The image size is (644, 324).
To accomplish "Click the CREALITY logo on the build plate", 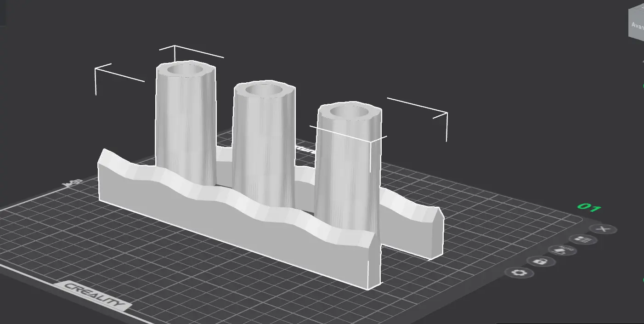I will (x=95, y=296).
